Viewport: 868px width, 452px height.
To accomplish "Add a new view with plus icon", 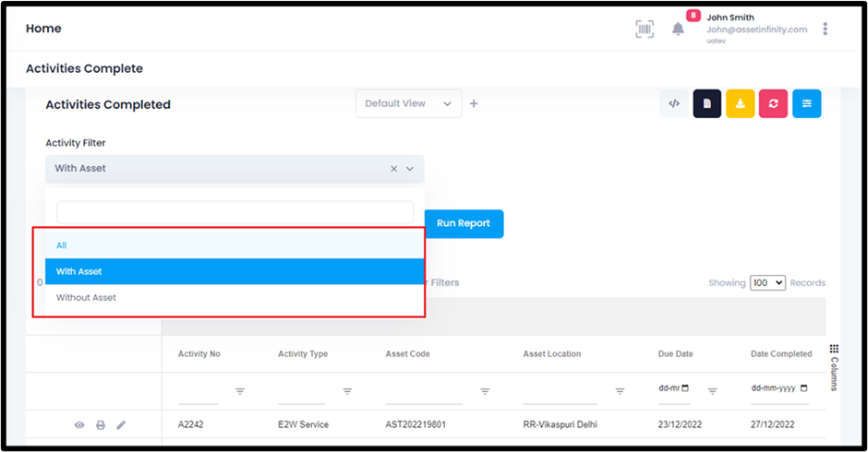I will [x=474, y=103].
